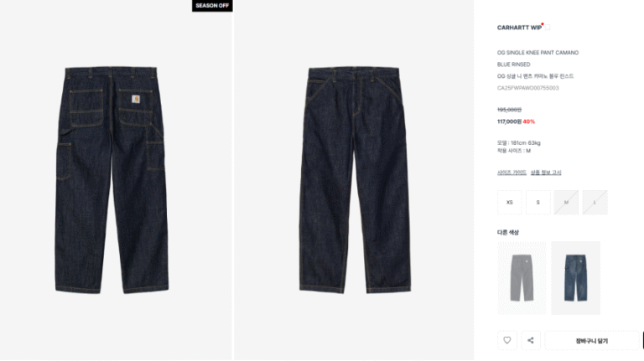
Task: Click the product code CA25FWPAWO00755003
Action: (x=528, y=88)
